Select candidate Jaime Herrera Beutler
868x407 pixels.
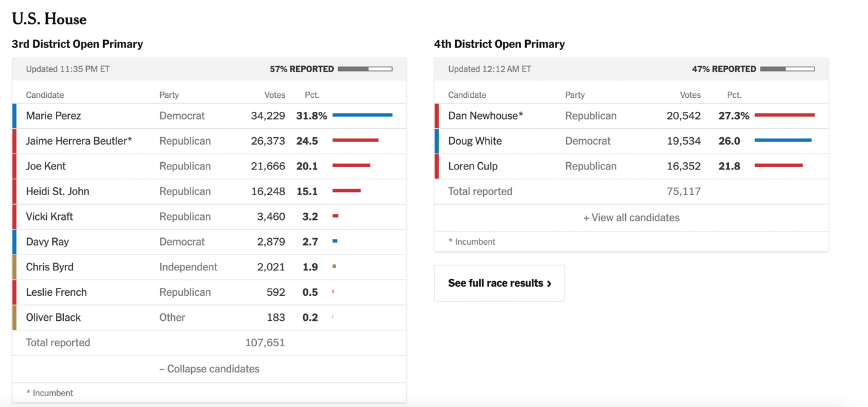coord(79,141)
